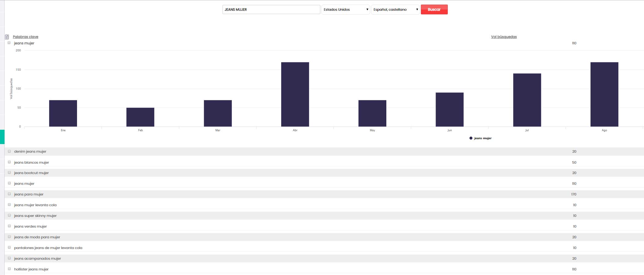The width and height of the screenshot is (644, 275).
Task: Select the jeans verdes mujer checkbox
Action: pyautogui.click(x=9, y=226)
